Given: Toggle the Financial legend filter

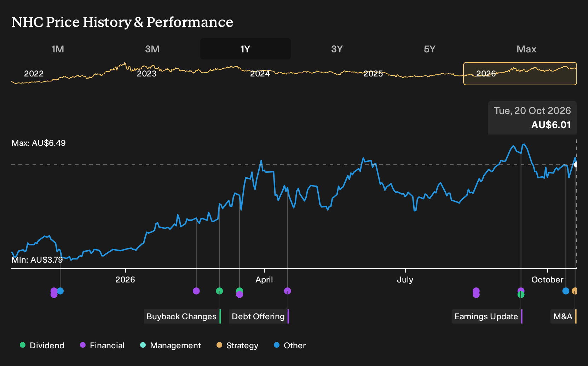Looking at the screenshot, I should point(102,345).
